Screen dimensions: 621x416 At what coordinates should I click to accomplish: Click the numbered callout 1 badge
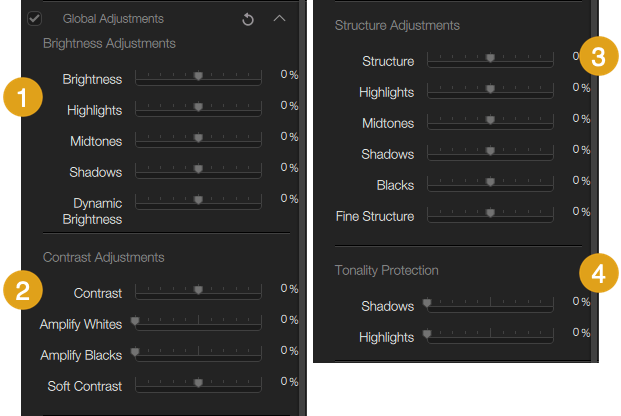coord(23,97)
